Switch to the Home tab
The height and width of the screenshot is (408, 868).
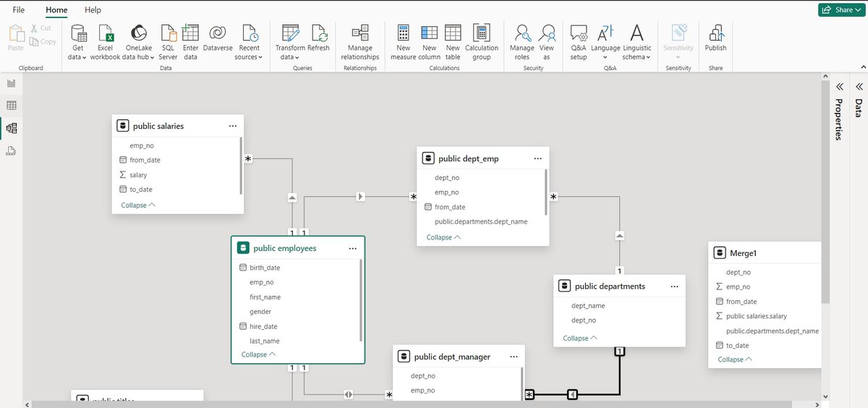pyautogui.click(x=56, y=10)
